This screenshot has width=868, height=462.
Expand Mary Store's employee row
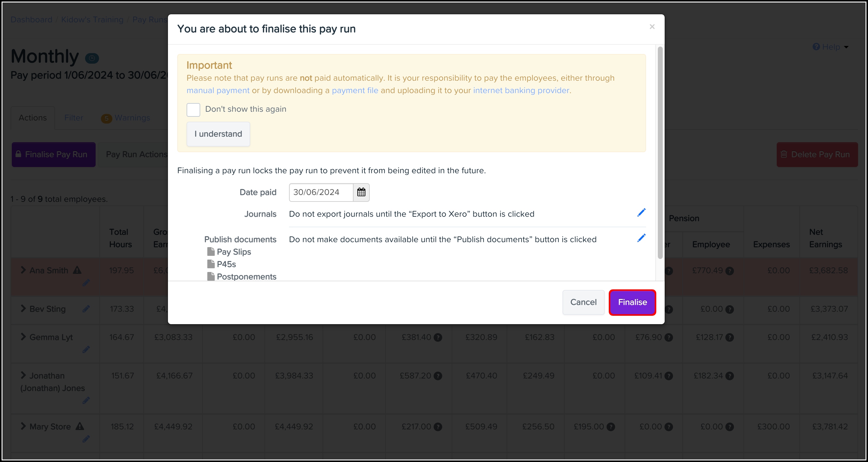[x=23, y=426]
